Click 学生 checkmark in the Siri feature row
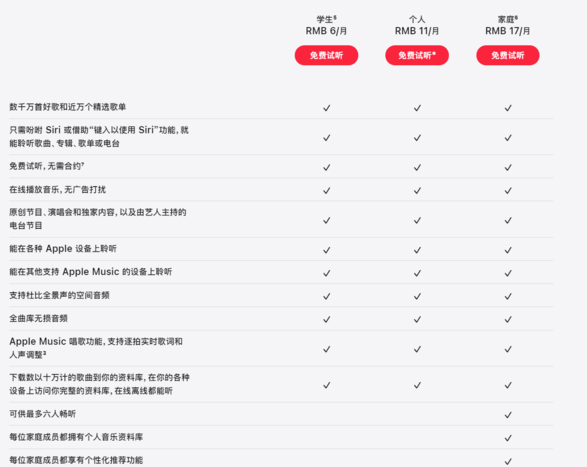587x467 pixels. (x=326, y=138)
